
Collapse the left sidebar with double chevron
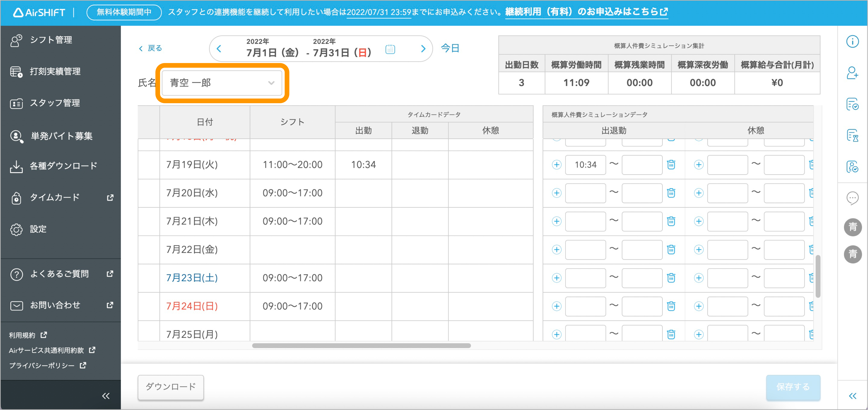pyautogui.click(x=106, y=396)
